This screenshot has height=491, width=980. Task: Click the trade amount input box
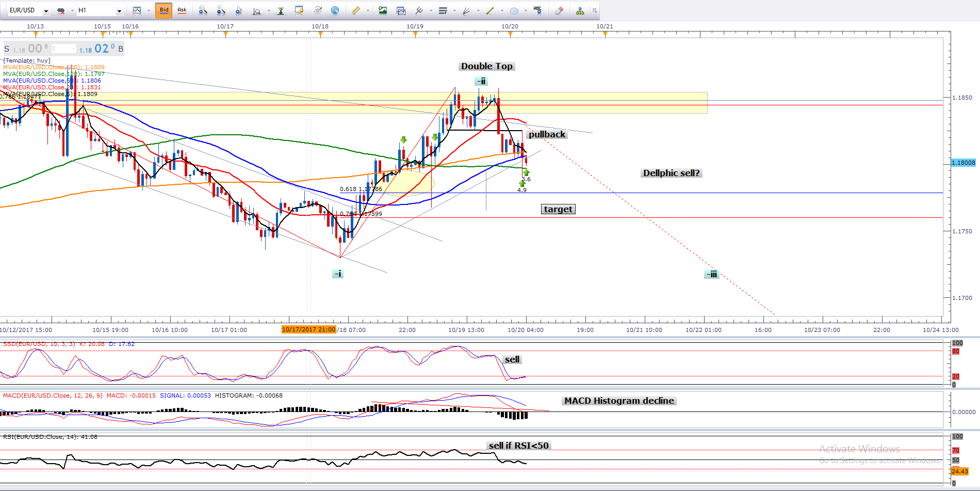point(63,49)
